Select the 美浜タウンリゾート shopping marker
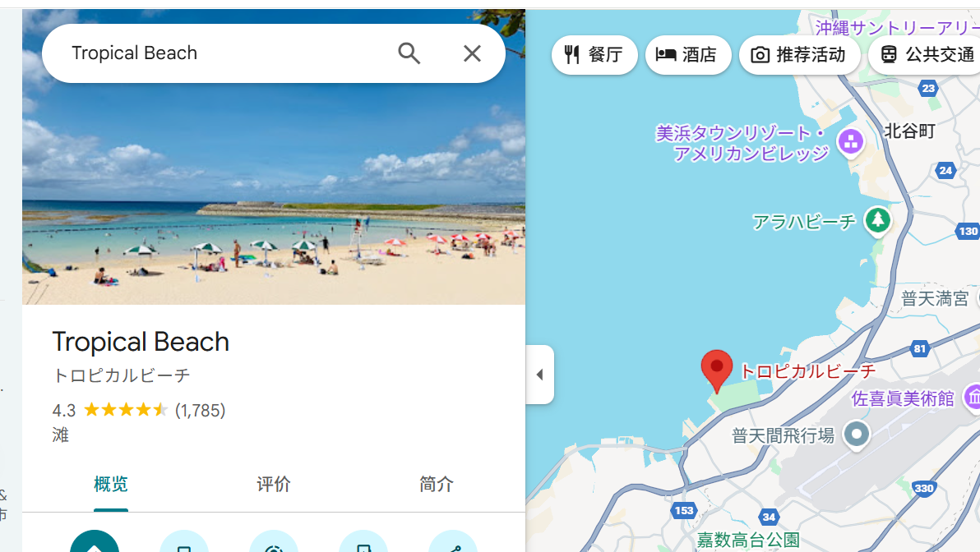The width and height of the screenshot is (980, 552). point(851,142)
